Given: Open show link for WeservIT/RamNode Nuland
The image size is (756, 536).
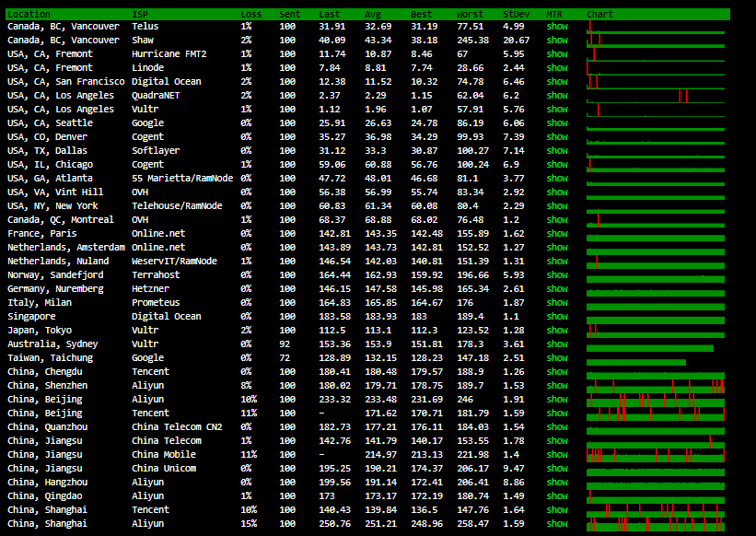Looking at the screenshot, I should 557,262.
